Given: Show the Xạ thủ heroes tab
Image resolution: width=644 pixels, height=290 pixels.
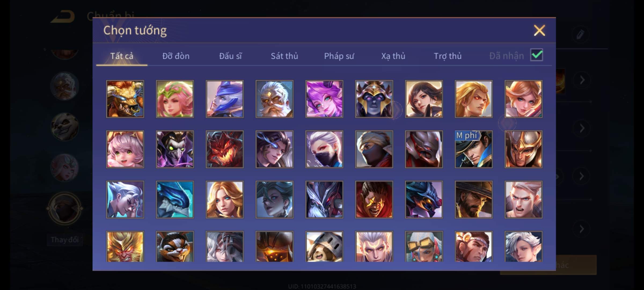Looking at the screenshot, I should pyautogui.click(x=393, y=56).
